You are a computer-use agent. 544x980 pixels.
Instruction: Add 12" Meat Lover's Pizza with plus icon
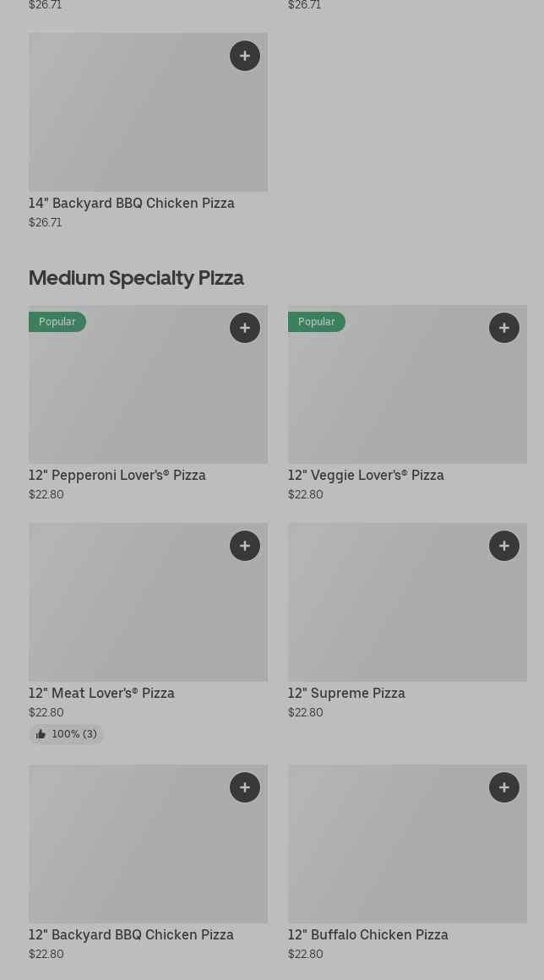pyautogui.click(x=245, y=546)
